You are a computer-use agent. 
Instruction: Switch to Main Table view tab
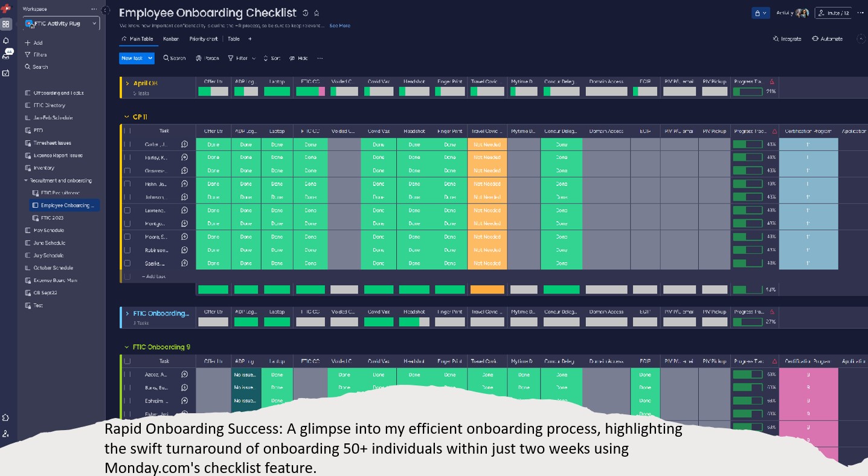pos(138,39)
